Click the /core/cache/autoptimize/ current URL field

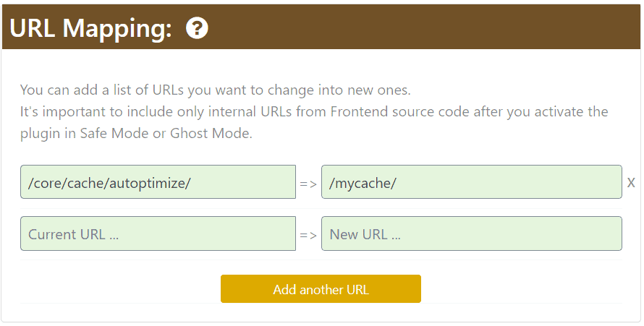158,182
